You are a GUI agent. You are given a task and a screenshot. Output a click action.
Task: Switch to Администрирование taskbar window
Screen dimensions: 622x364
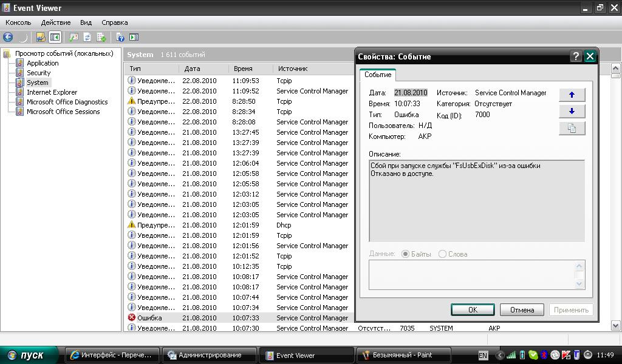pos(209,356)
